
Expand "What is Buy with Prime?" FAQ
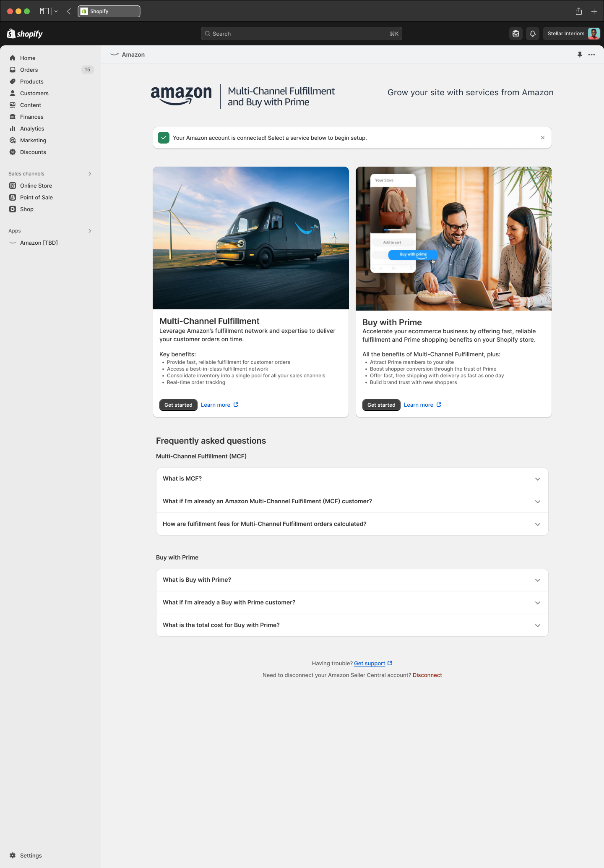click(352, 580)
